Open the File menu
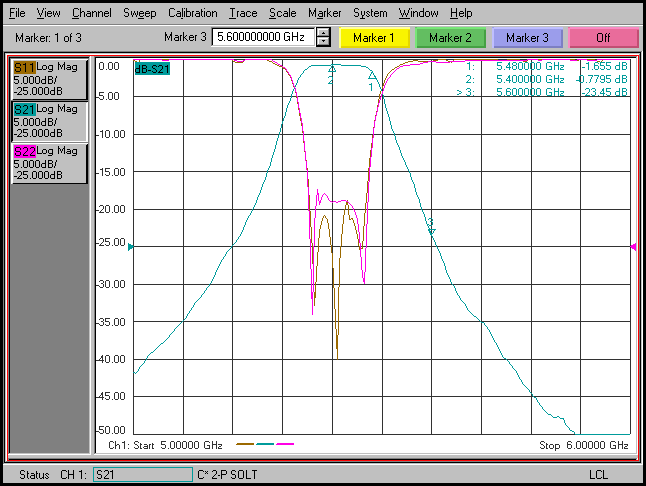The height and width of the screenshot is (486, 646). coord(17,13)
